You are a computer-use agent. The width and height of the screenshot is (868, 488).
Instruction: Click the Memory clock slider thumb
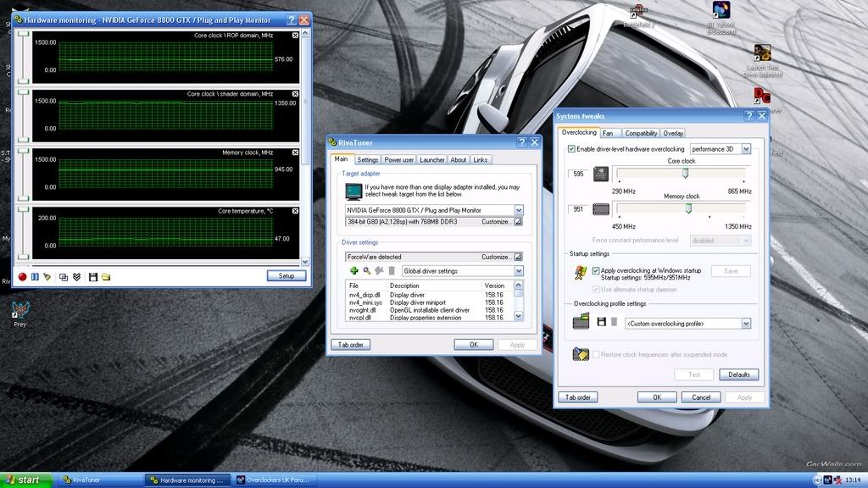click(x=688, y=208)
